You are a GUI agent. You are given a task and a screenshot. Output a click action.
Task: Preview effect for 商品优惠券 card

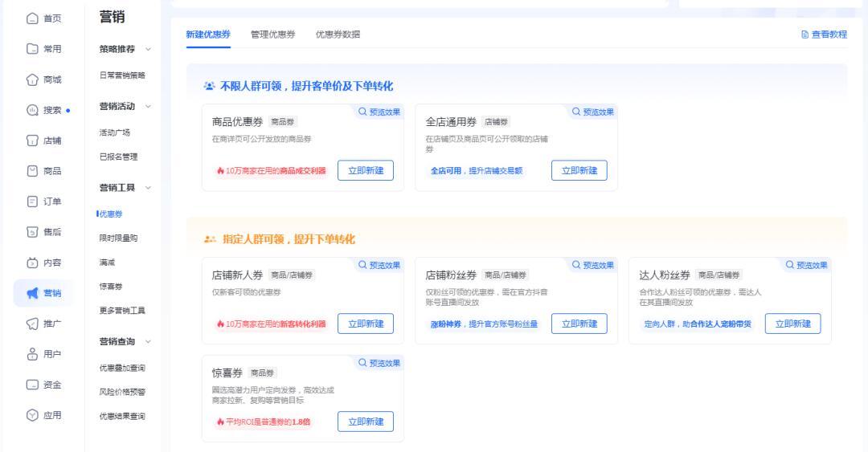click(379, 112)
